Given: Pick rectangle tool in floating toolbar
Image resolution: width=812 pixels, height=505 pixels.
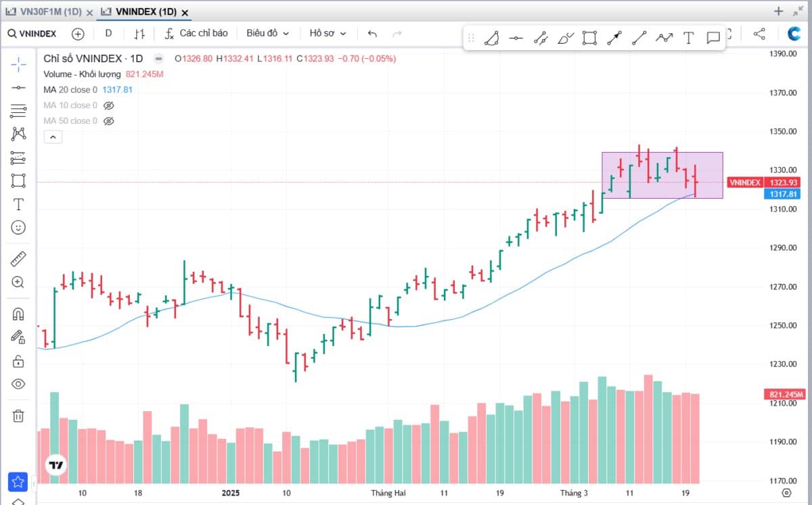Looking at the screenshot, I should (x=590, y=38).
